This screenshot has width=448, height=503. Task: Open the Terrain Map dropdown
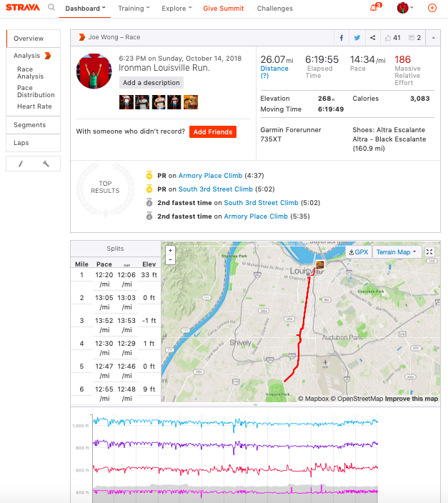tap(395, 251)
